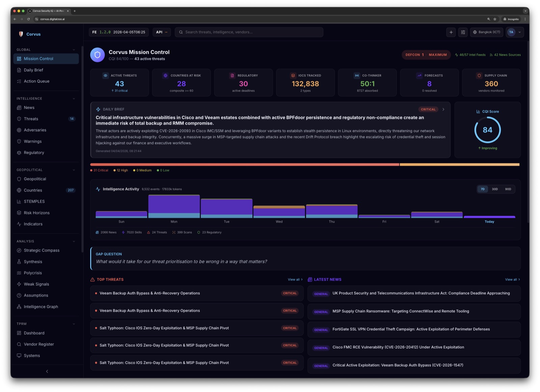The image size is (540, 392).
Task: Click the 46/57 Intel Feeds link
Action: pos(470,55)
